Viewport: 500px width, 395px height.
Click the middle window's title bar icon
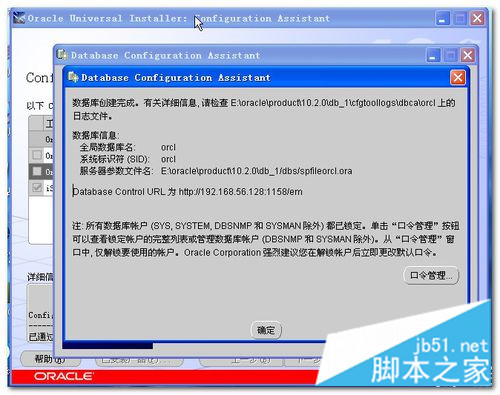coord(62,55)
